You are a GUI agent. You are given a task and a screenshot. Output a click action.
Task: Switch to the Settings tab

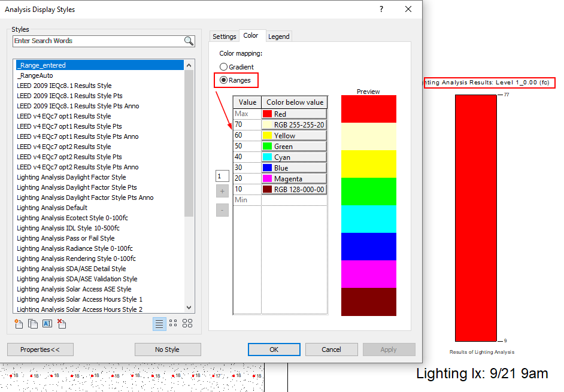tap(224, 36)
